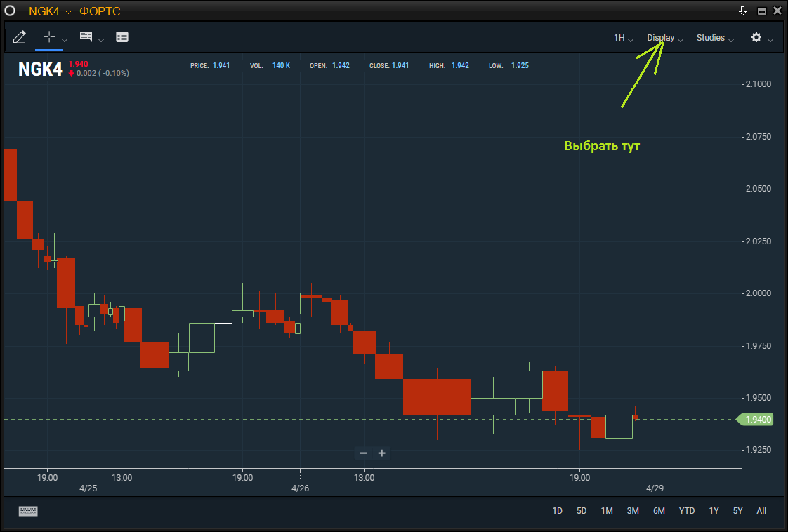Zoom out with the minus button
Viewport: 788px width, 532px height.
click(x=363, y=453)
